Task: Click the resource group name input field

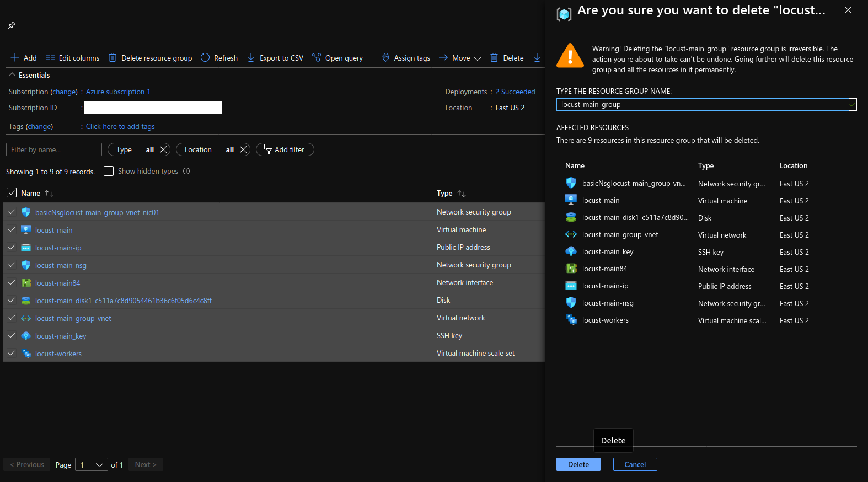Action: tap(706, 104)
